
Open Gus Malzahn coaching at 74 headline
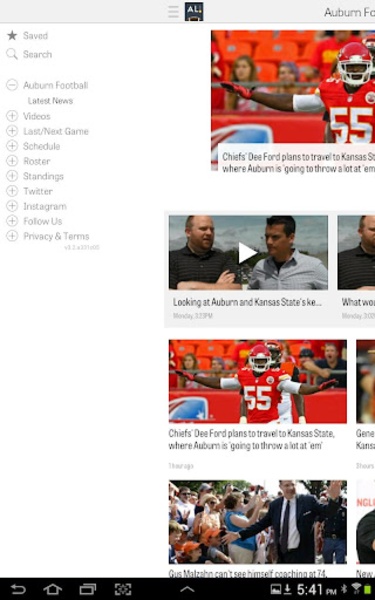tap(248, 573)
